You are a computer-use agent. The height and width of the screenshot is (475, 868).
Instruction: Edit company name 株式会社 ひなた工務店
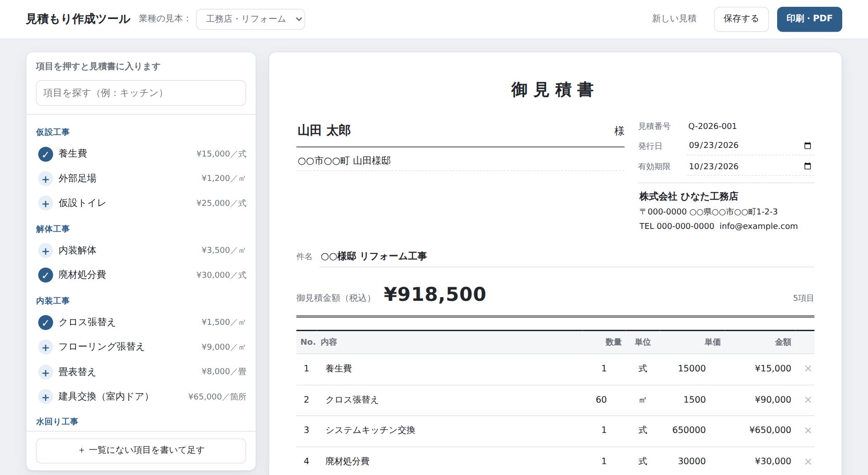tap(726, 196)
